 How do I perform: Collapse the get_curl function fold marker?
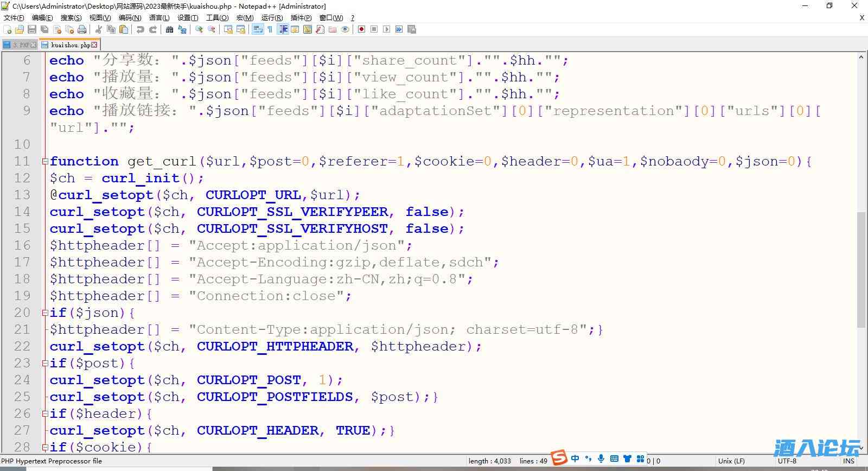click(45, 162)
